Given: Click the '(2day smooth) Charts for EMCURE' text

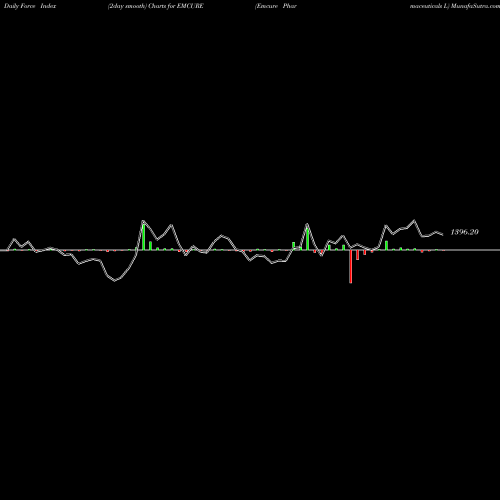Looking at the screenshot, I should pyautogui.click(x=156, y=6).
